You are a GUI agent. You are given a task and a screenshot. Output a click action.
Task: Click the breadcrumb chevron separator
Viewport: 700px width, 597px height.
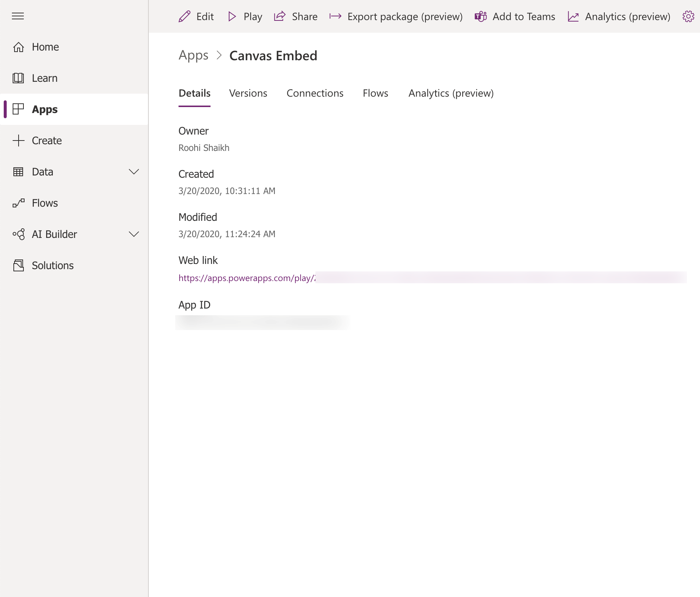219,55
